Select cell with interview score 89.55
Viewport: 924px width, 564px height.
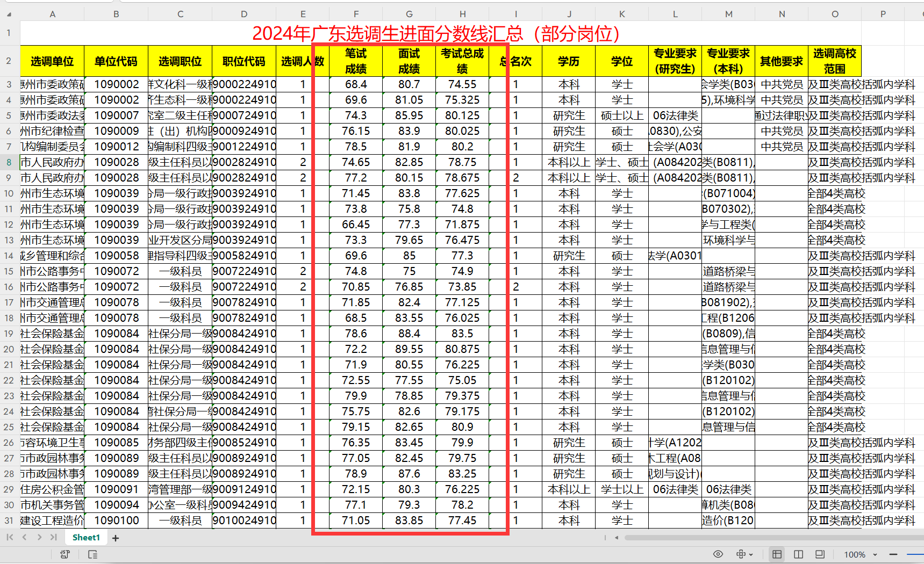click(409, 349)
